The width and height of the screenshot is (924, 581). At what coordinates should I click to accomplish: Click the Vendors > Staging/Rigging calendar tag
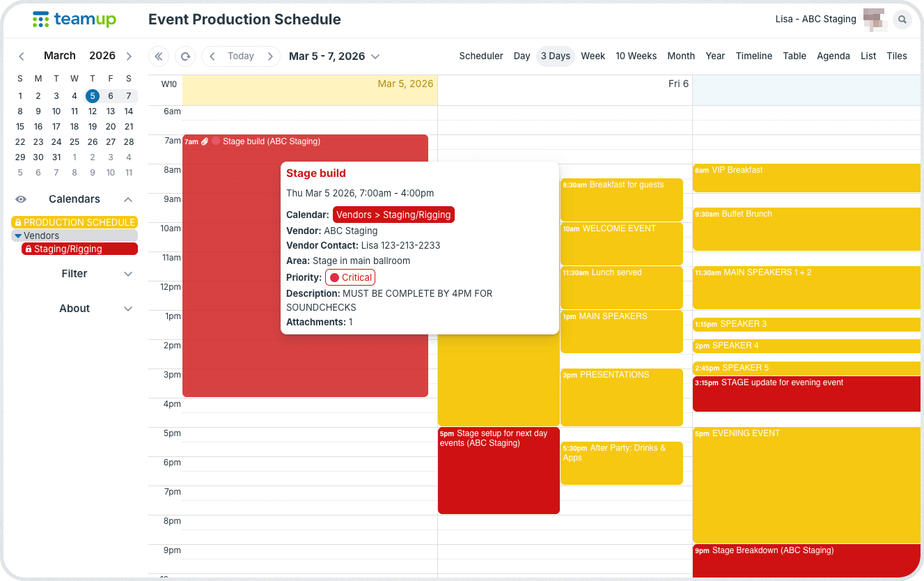click(x=393, y=215)
